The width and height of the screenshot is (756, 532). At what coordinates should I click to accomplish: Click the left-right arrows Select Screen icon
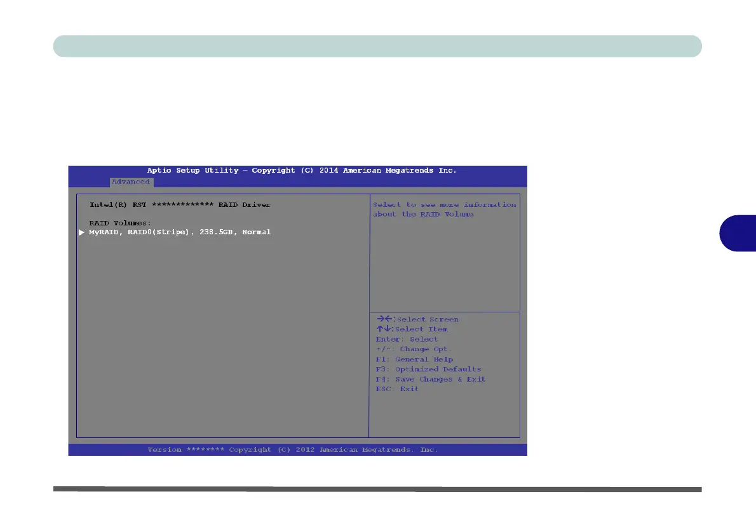pyautogui.click(x=385, y=319)
